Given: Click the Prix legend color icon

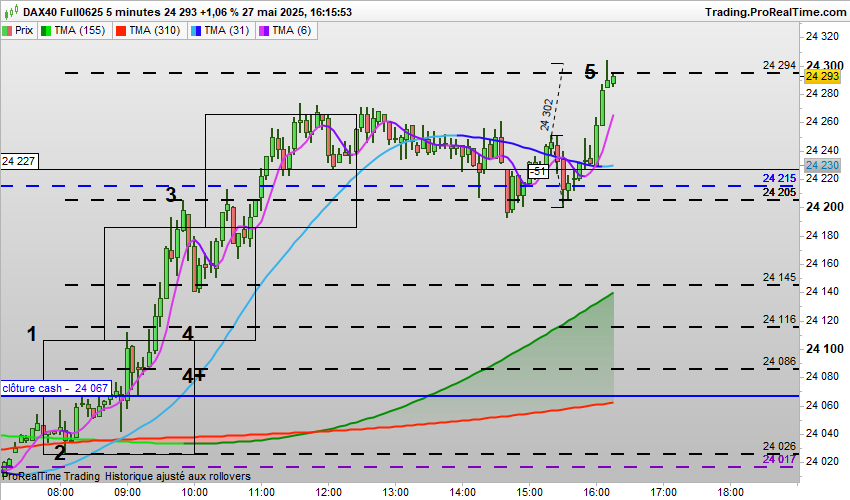Looking at the screenshot, I should 7,31.
